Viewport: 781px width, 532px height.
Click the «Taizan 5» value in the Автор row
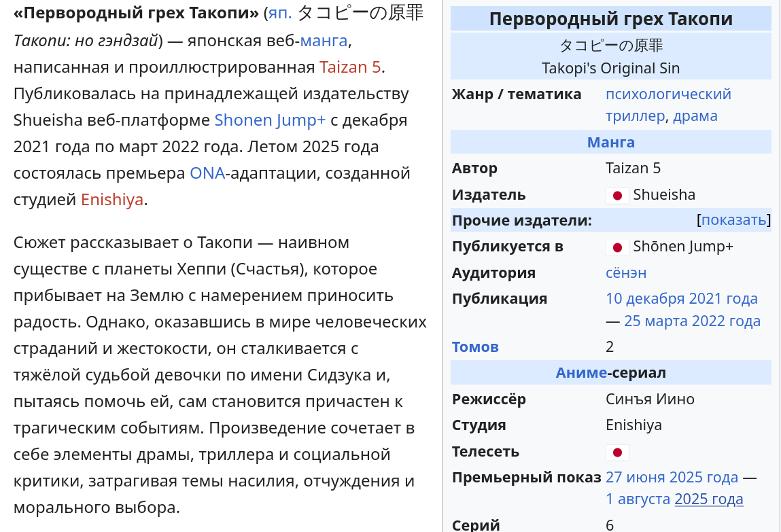tap(633, 169)
